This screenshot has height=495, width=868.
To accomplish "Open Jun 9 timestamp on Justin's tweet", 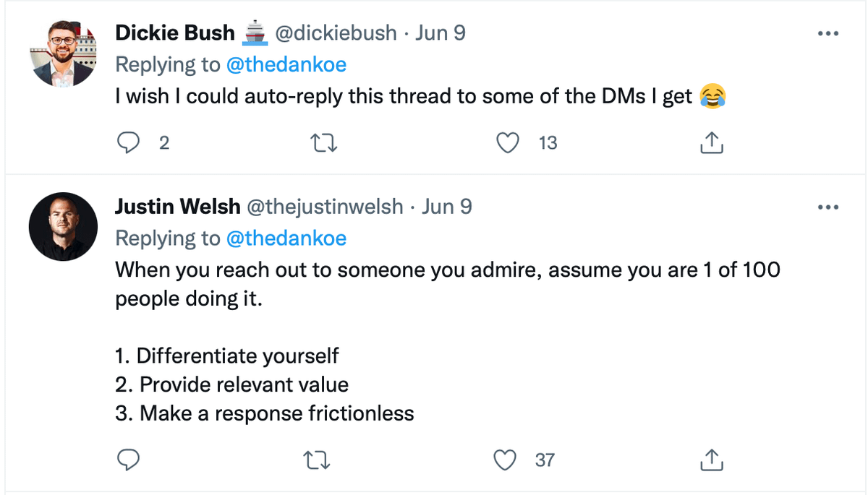I will coord(447,207).
